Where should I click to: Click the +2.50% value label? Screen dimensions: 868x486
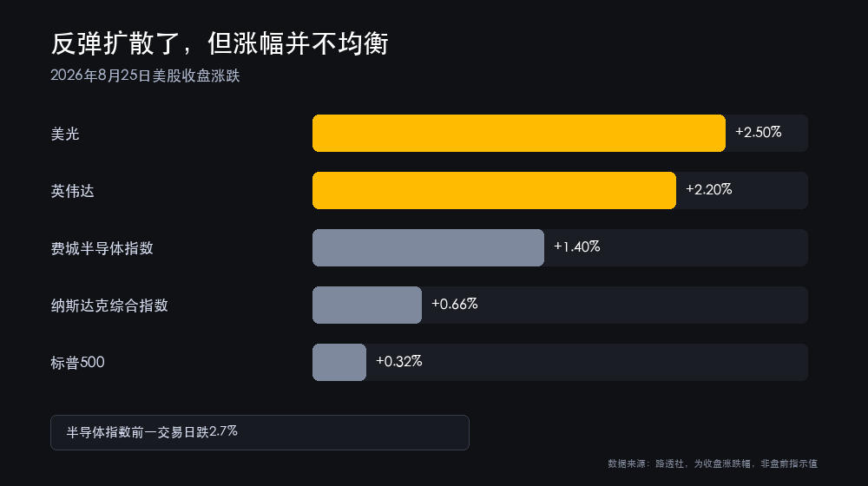coord(758,132)
